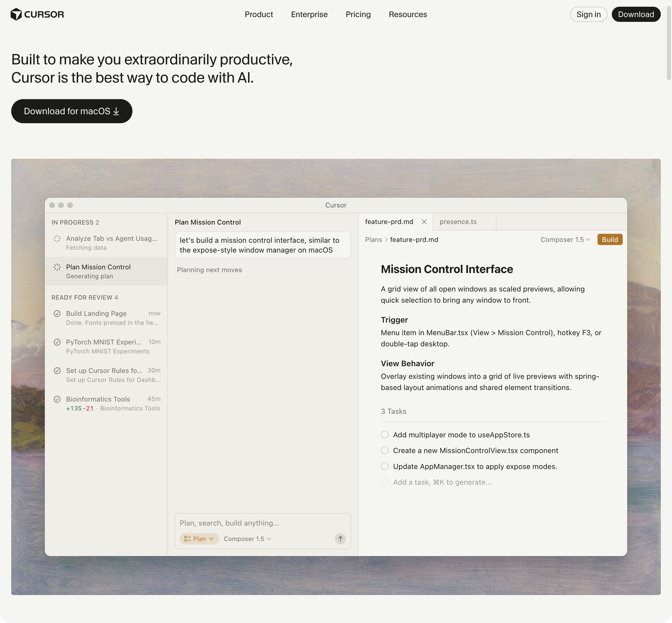Check off Update AppManager.tsx task circle
The image size is (672, 623).
[x=385, y=466]
